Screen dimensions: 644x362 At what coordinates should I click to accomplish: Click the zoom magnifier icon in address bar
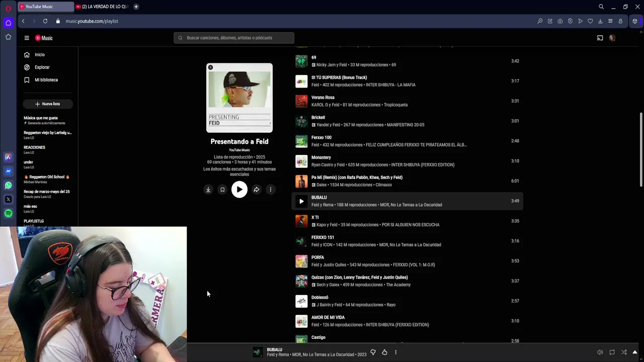pyautogui.click(x=540, y=21)
